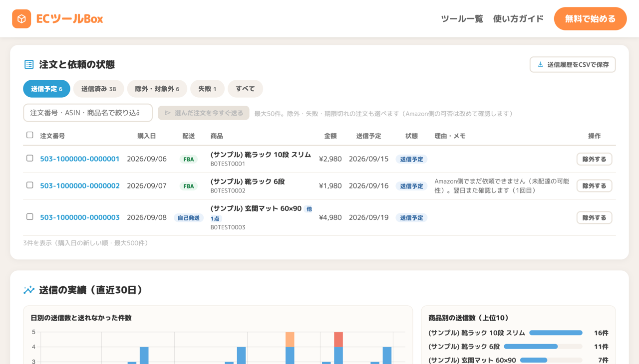The height and width of the screenshot is (364, 639).
Task: Click the 自己発送 delivery badge
Action: [x=189, y=218]
